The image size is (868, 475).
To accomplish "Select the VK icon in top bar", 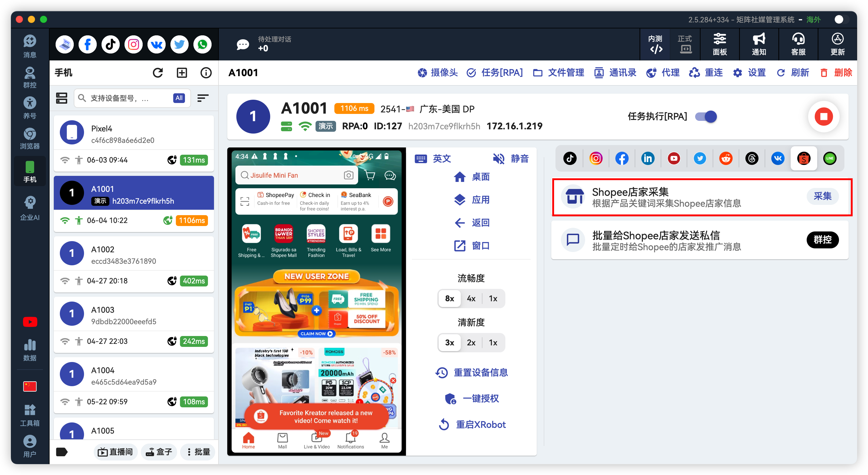I will coord(156,44).
